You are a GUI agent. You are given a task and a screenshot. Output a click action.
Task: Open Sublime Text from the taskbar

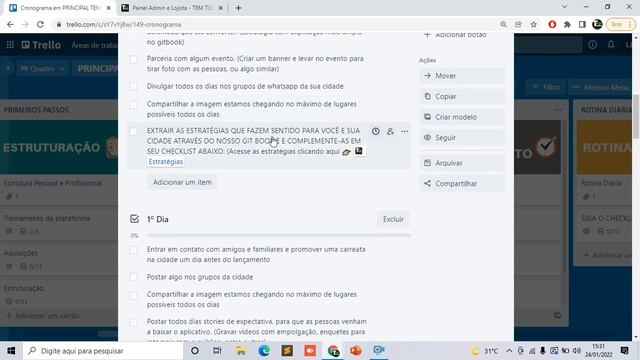pyautogui.click(x=287, y=351)
